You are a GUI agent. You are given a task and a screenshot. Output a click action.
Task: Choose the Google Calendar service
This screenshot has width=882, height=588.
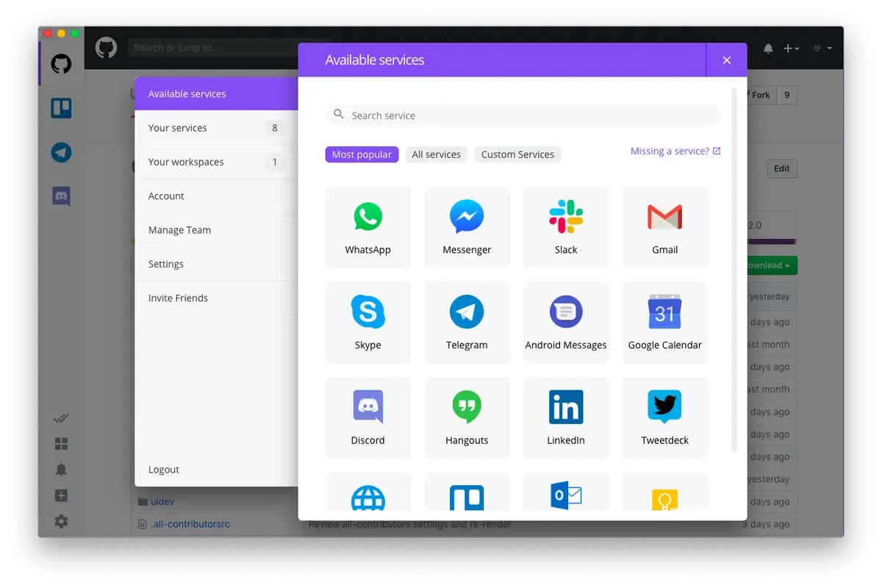click(x=665, y=323)
